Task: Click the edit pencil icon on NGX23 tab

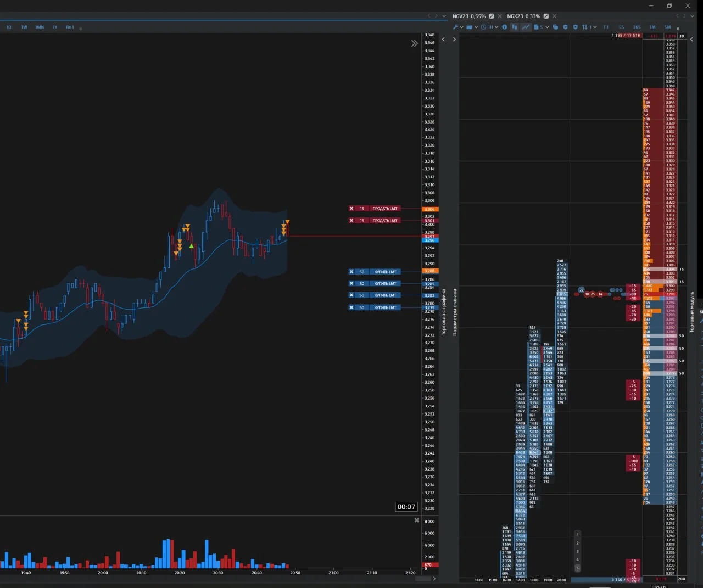Action: pos(546,16)
